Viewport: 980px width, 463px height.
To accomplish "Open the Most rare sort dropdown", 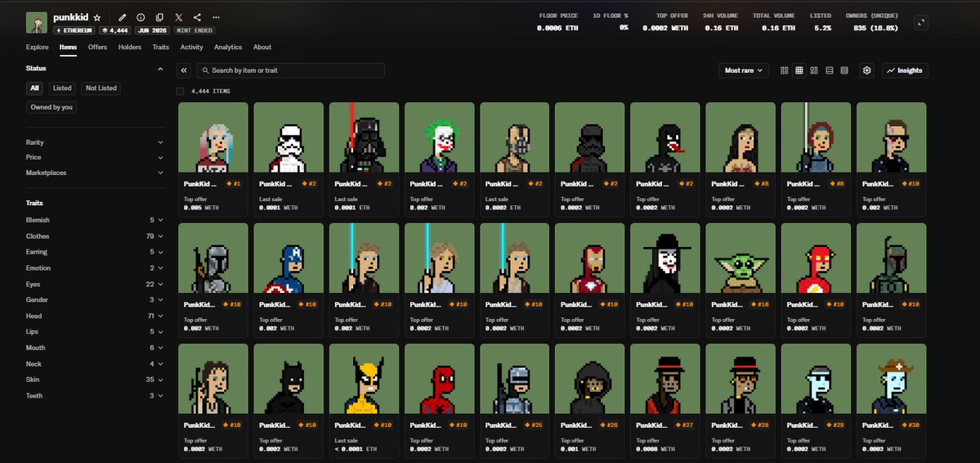I will tap(744, 70).
